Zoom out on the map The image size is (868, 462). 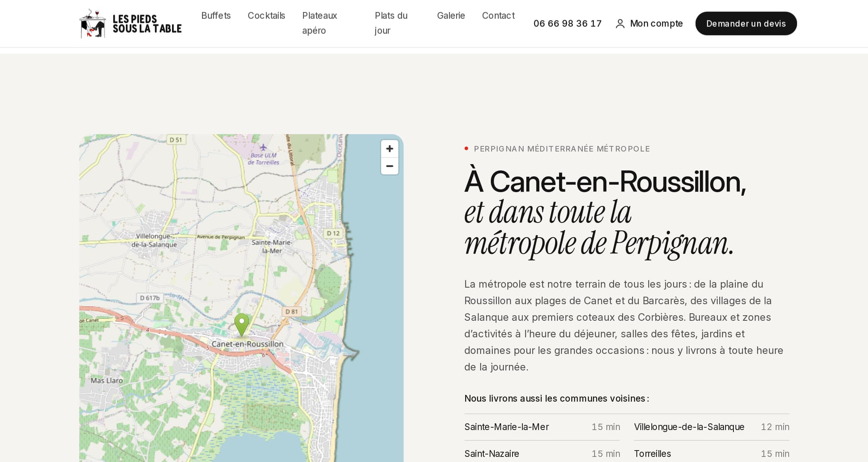click(x=389, y=166)
